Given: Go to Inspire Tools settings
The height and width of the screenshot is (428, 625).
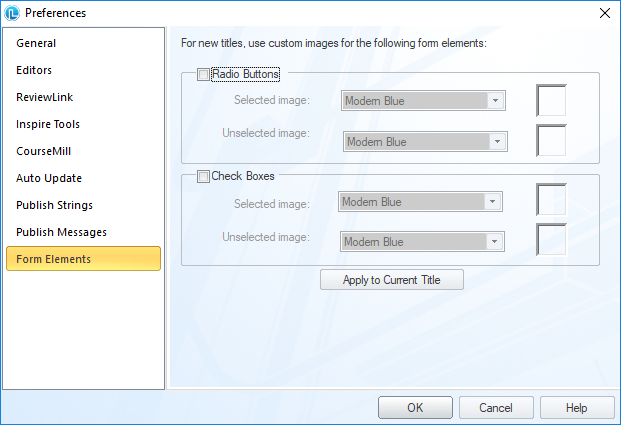Looking at the screenshot, I should (x=48, y=125).
